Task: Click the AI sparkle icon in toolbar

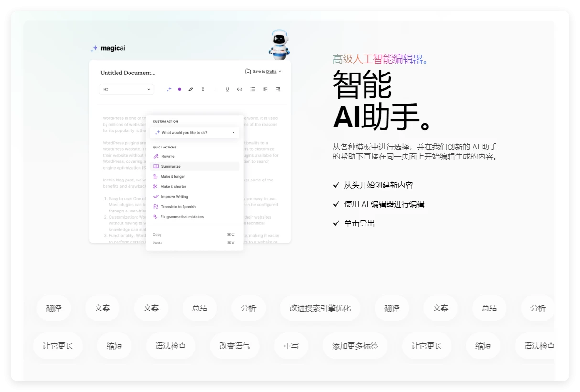Action: coord(169,89)
